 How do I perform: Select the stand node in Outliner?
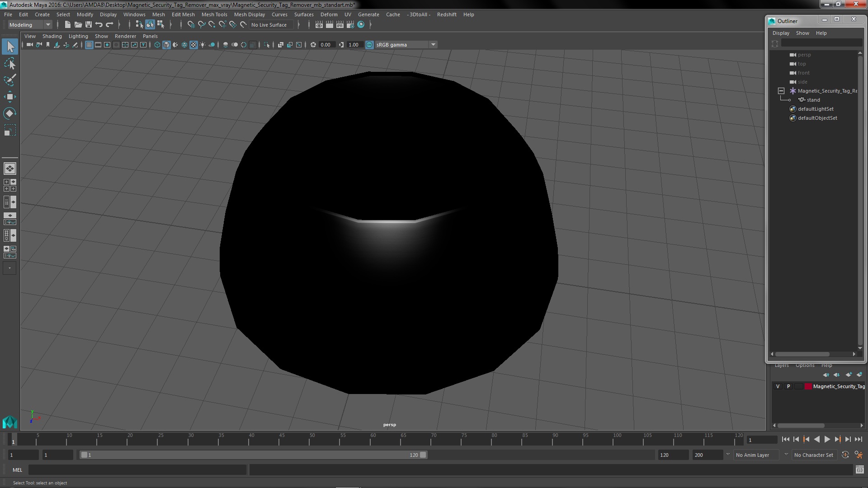click(813, 100)
